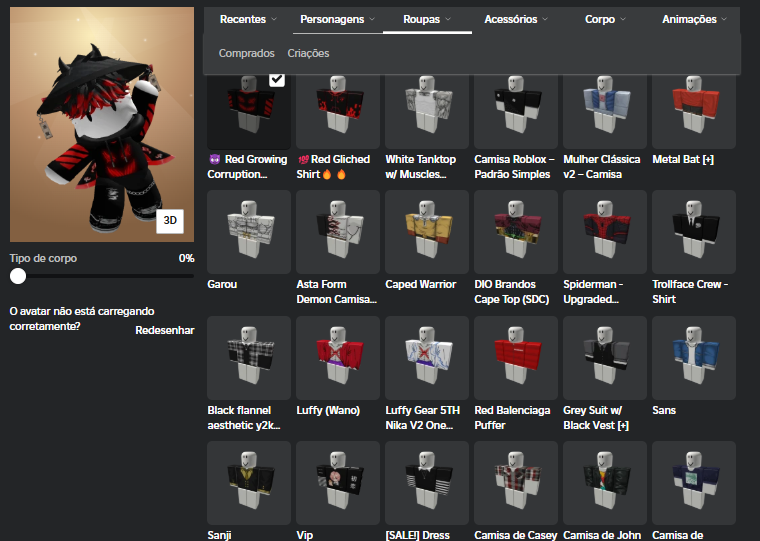Select the Sans shirt thumbnail
760x541 pixels.
(x=694, y=358)
